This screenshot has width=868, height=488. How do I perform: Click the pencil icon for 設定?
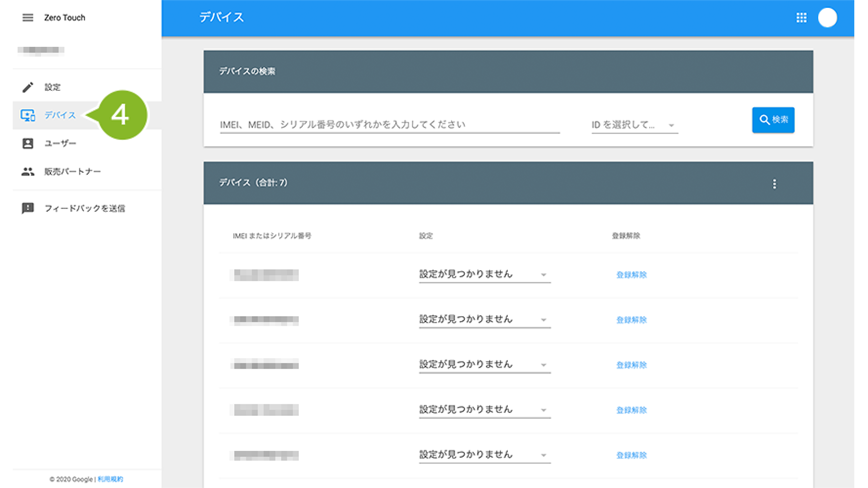[x=28, y=87]
